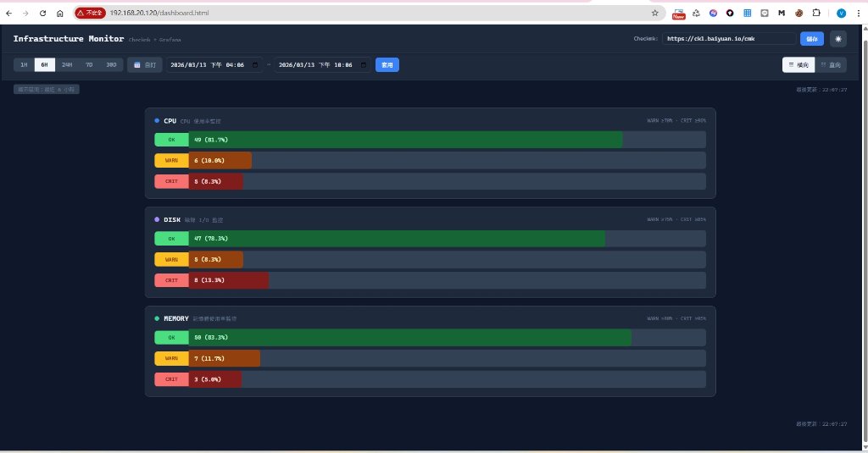Screen dimensions: 868x453
Task: Open the browser Extensions puzzle icon
Action: [816, 13]
